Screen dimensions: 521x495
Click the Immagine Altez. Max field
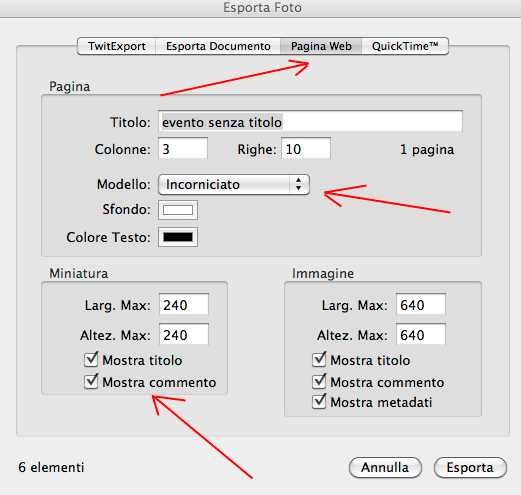421,334
